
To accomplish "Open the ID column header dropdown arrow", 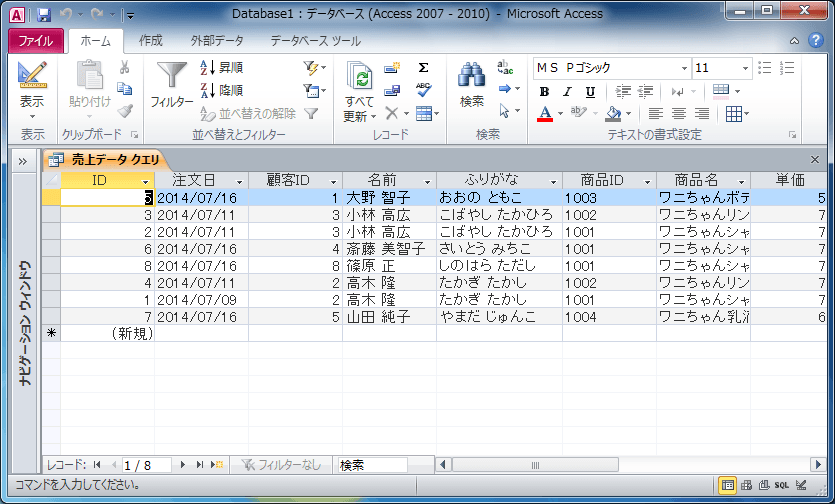I will tap(145, 182).
